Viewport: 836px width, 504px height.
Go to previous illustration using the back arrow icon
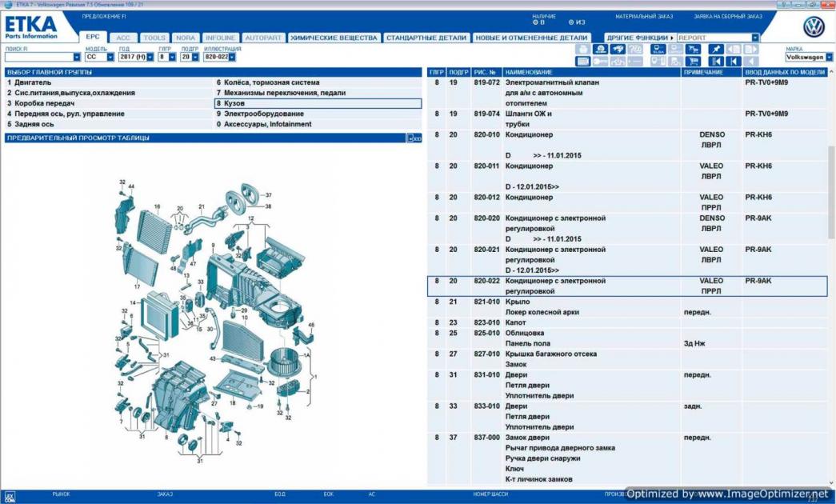(733, 62)
